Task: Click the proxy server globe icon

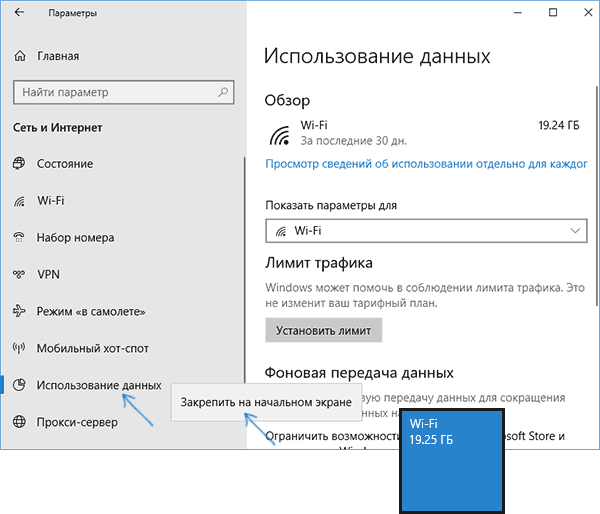Action: (x=19, y=422)
